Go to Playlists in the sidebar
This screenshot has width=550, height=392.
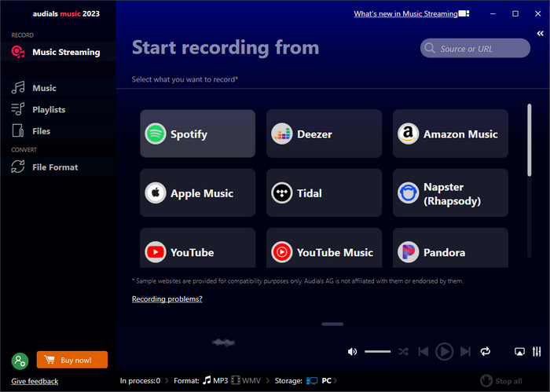point(58,109)
